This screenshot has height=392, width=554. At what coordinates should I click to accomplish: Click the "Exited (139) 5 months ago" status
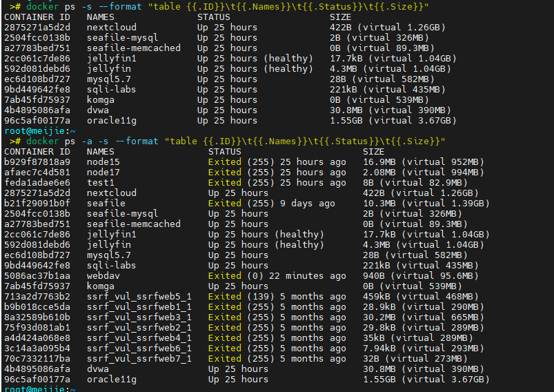277,297
